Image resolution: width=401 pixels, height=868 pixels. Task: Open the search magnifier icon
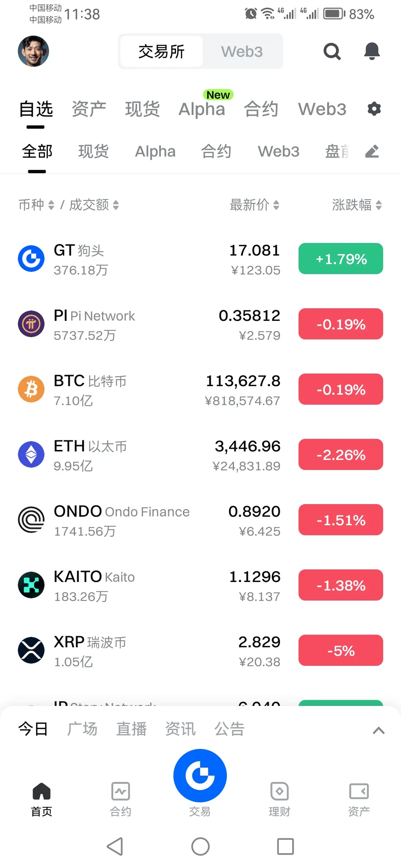point(332,51)
